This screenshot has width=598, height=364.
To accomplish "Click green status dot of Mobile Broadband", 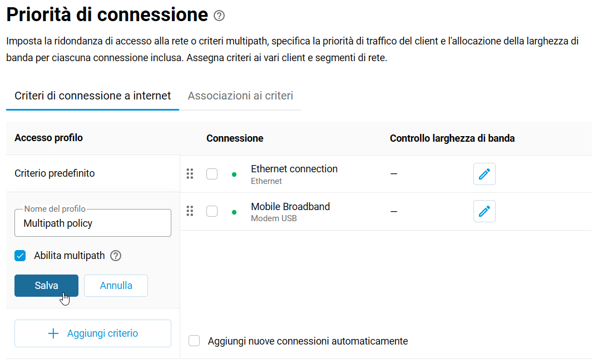I will [x=234, y=212].
